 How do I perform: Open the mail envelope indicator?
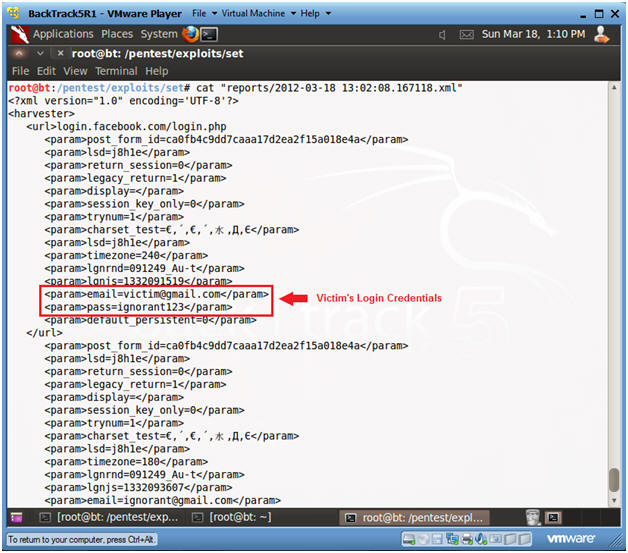point(467,35)
